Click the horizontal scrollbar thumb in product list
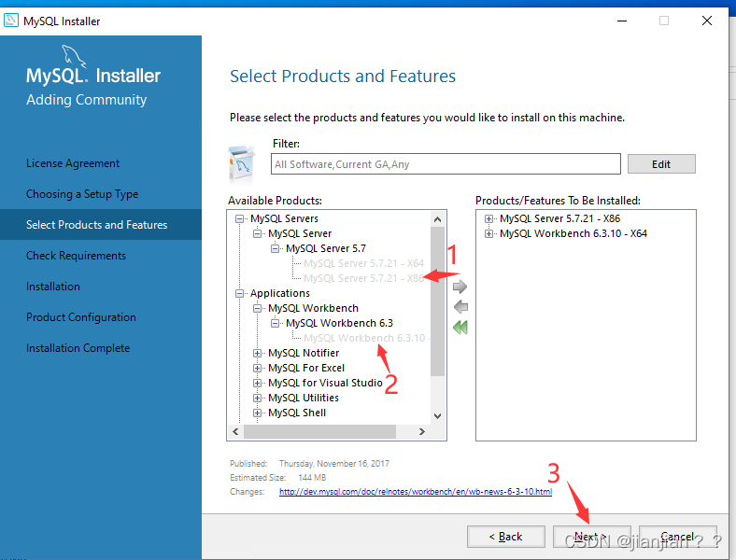 click(x=319, y=431)
